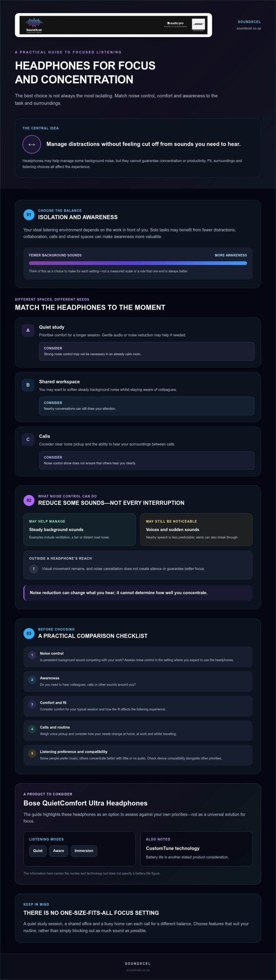Click the exclamation mark warning icon
Screen dimensions: 276x980
34,569
